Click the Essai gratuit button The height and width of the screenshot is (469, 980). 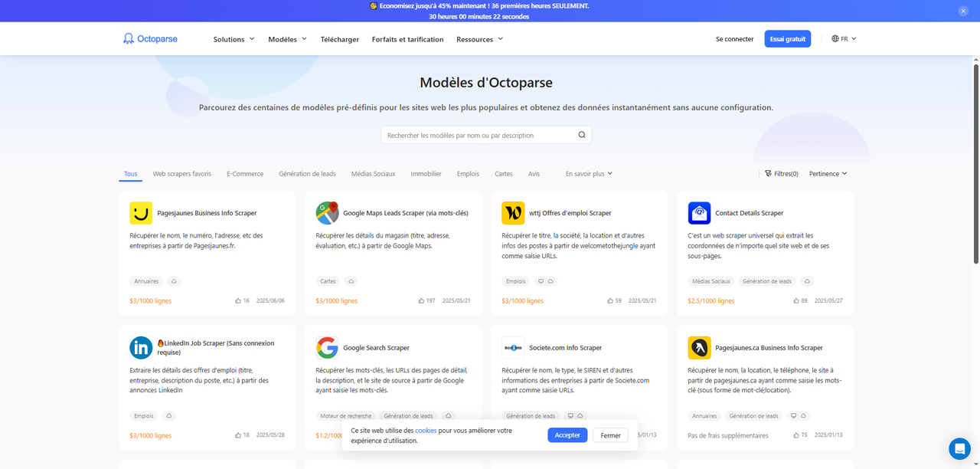click(788, 38)
